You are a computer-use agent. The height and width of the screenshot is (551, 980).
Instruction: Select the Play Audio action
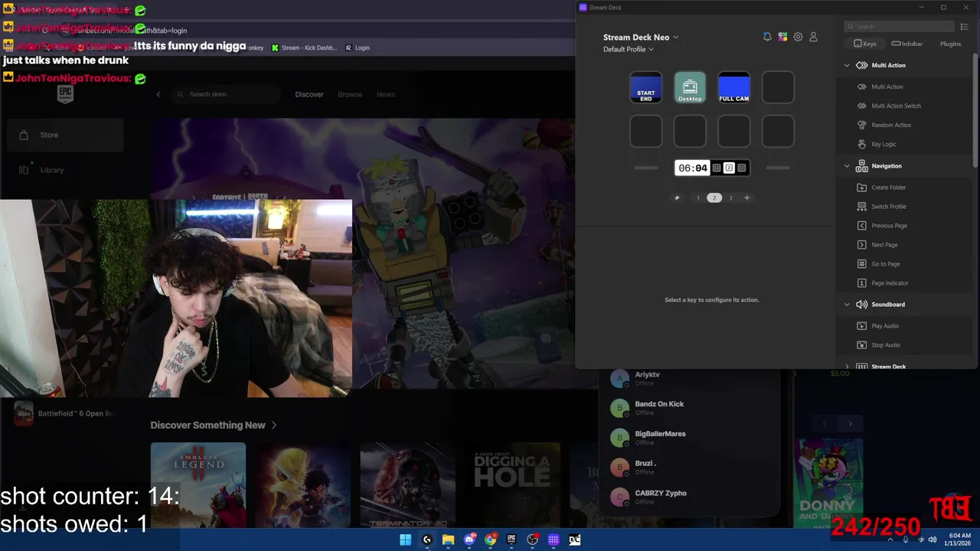885,326
